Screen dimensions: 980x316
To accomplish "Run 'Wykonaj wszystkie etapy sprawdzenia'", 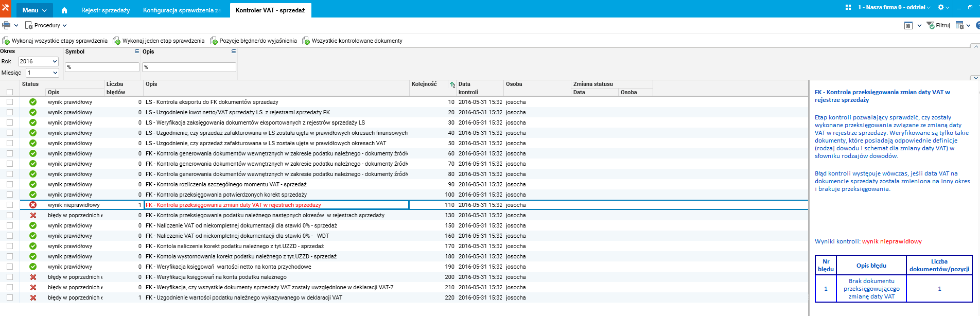I will 55,41.
